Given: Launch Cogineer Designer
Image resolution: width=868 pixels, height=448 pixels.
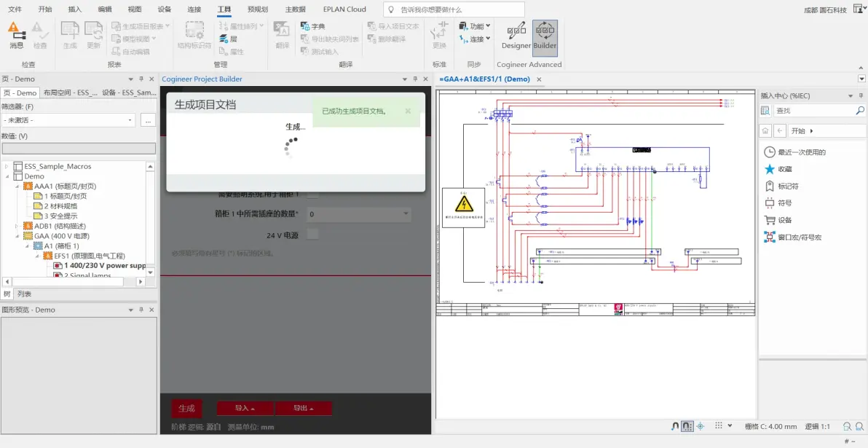Looking at the screenshot, I should (516, 35).
